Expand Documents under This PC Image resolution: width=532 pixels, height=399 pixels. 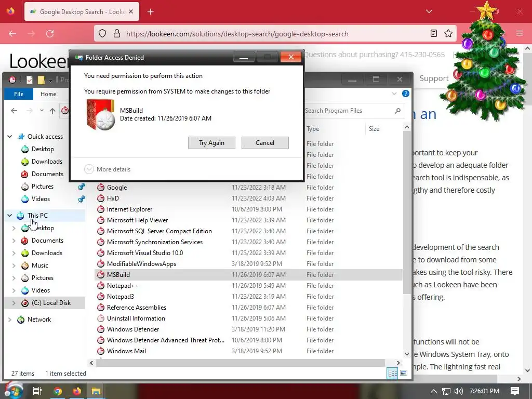[x=14, y=241]
